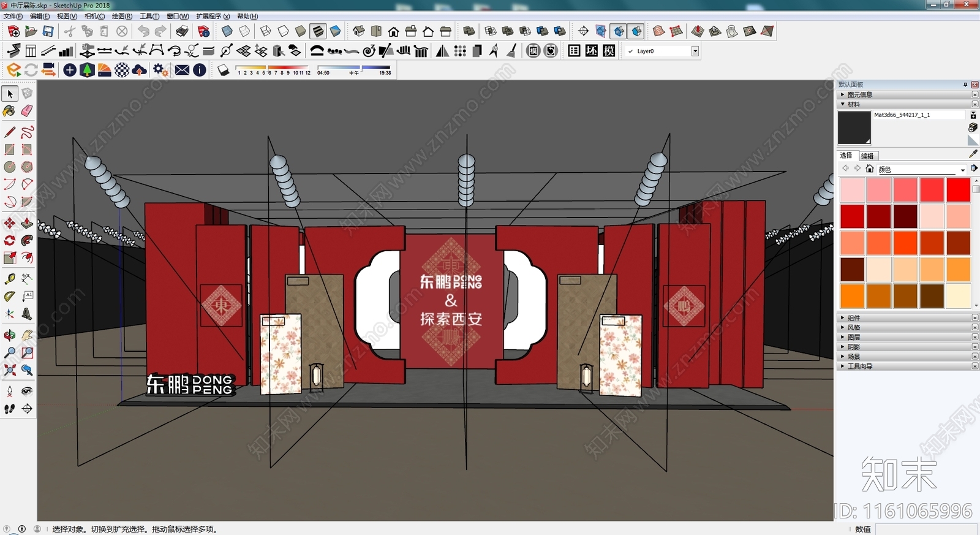Image resolution: width=980 pixels, height=535 pixels.
Task: Click the sample paint eyedropper button
Action: coord(973,154)
